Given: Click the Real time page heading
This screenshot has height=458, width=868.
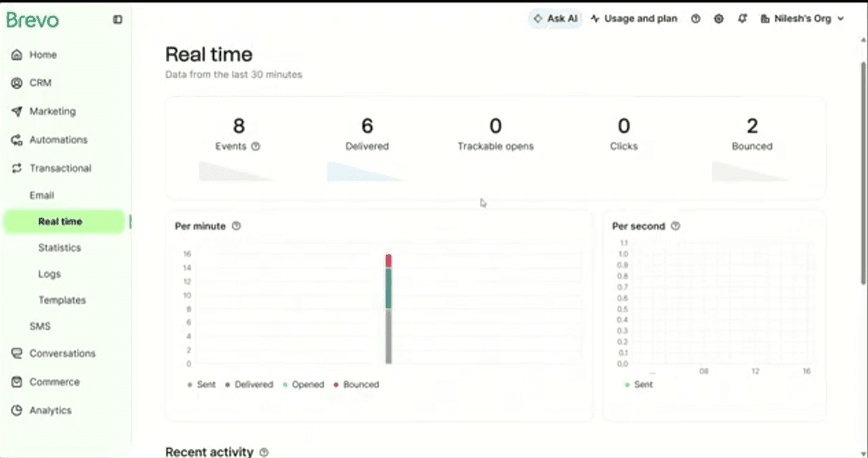Looking at the screenshot, I should tap(209, 54).
